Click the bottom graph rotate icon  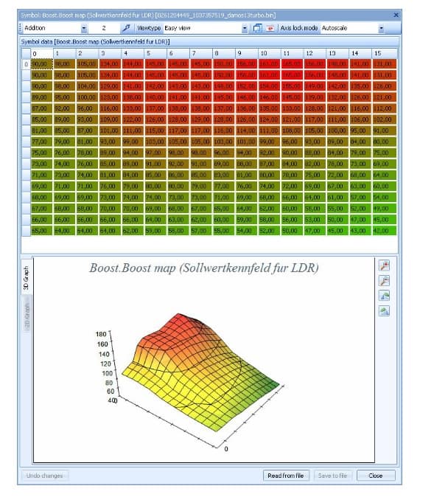point(384,310)
